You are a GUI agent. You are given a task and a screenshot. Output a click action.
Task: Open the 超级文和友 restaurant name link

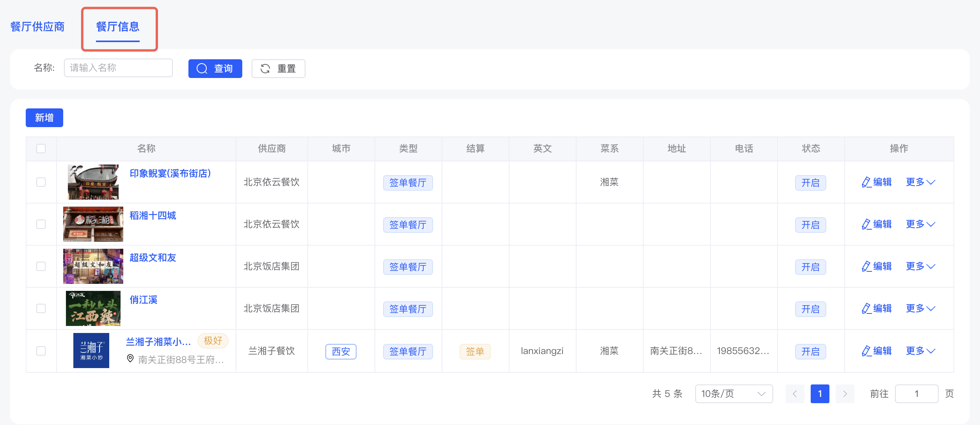click(x=153, y=258)
